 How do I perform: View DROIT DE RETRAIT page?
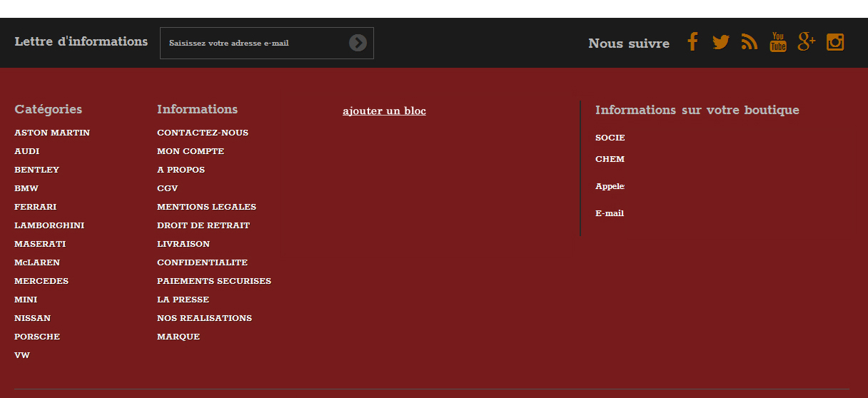click(203, 225)
